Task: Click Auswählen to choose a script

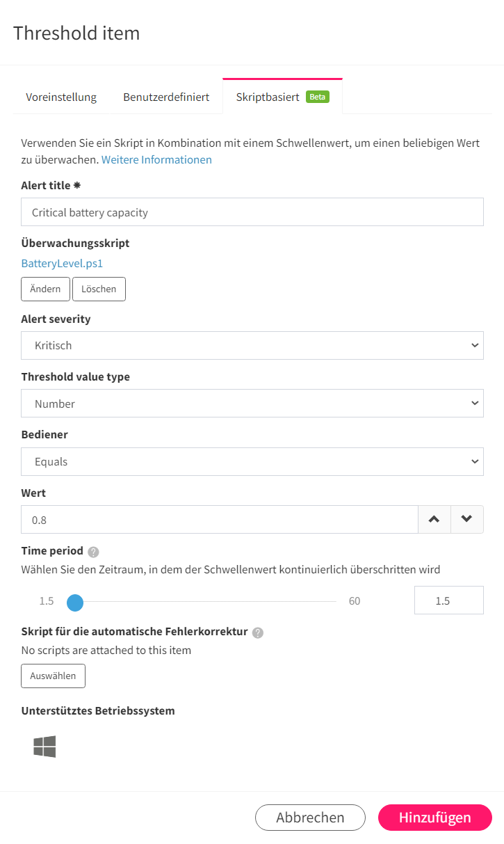Action: pos(53,676)
